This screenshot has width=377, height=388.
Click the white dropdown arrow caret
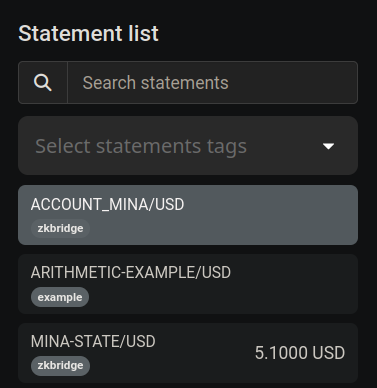click(328, 146)
